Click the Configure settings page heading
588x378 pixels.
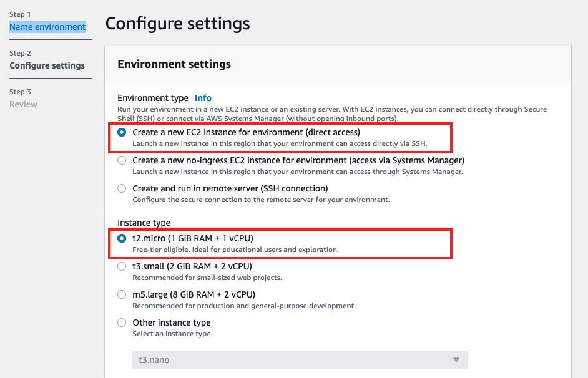coord(177,24)
